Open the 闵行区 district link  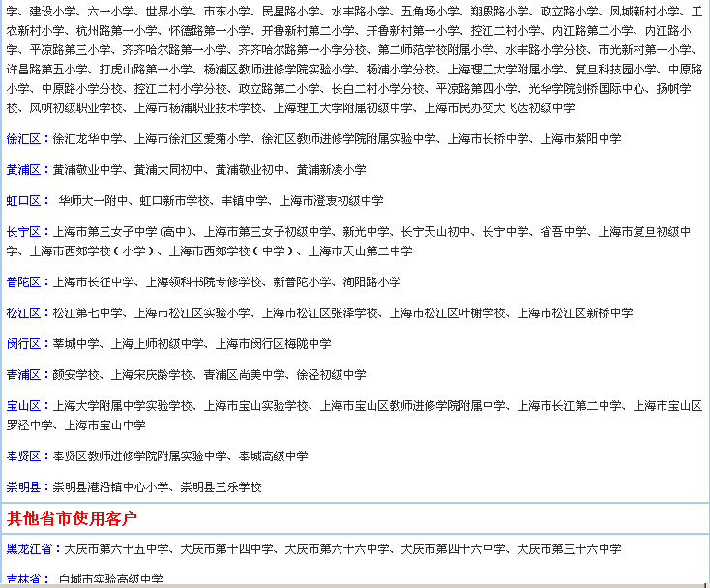23,344
